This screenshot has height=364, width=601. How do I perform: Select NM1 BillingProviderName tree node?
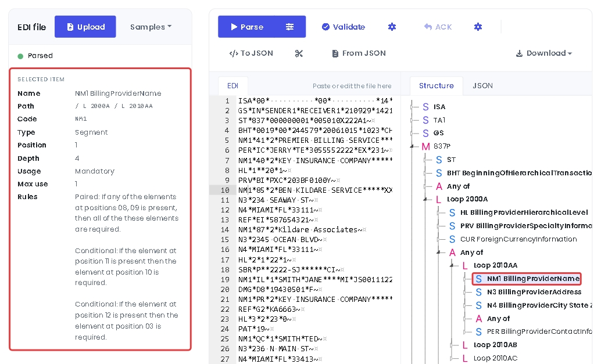tap(533, 279)
